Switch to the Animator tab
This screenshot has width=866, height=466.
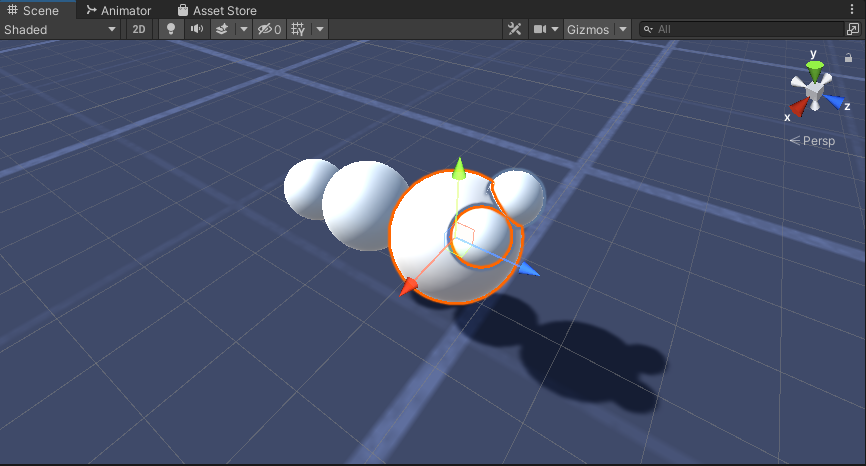pyautogui.click(x=118, y=10)
